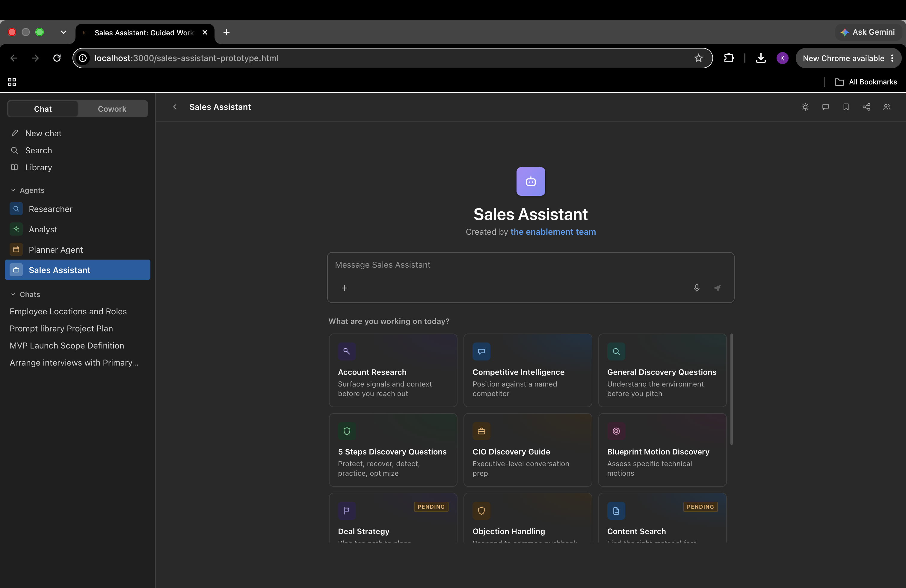Click the Chrome downloads icon
Viewport: 906px width, 588px height.
pyautogui.click(x=761, y=58)
